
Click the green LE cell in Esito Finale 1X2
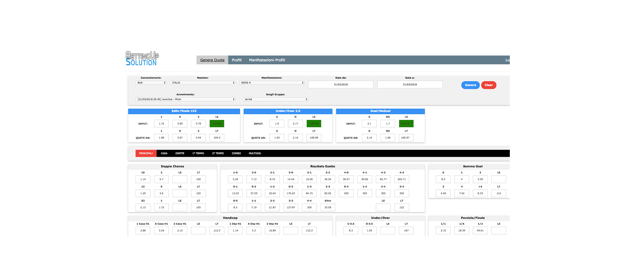point(217,124)
